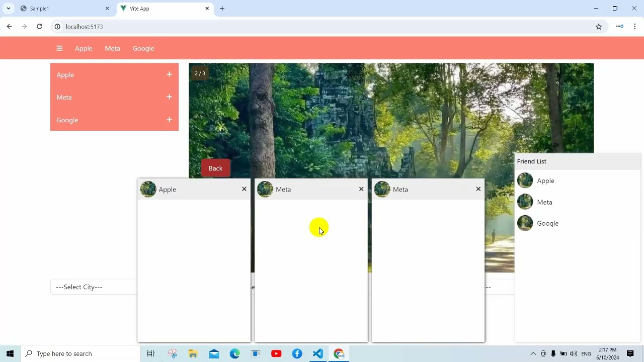Click the Friend List header
Screen dimensions: 644x362
578,161
